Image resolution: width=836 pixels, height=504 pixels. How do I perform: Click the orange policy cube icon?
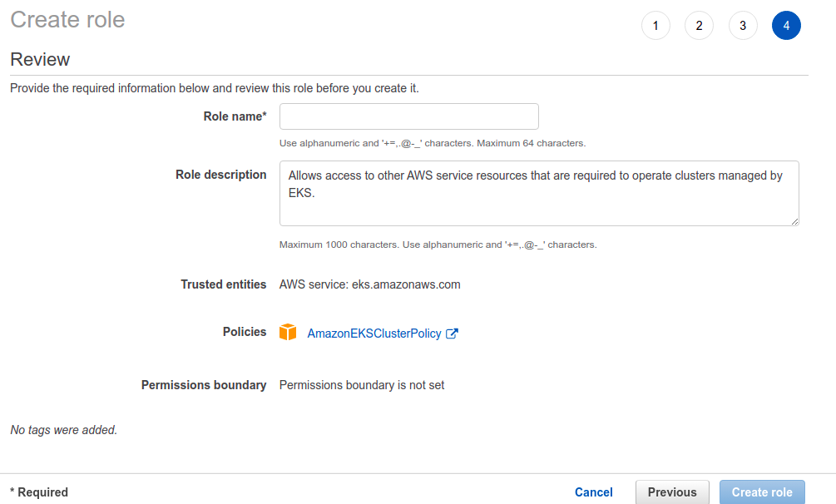pyautogui.click(x=288, y=332)
